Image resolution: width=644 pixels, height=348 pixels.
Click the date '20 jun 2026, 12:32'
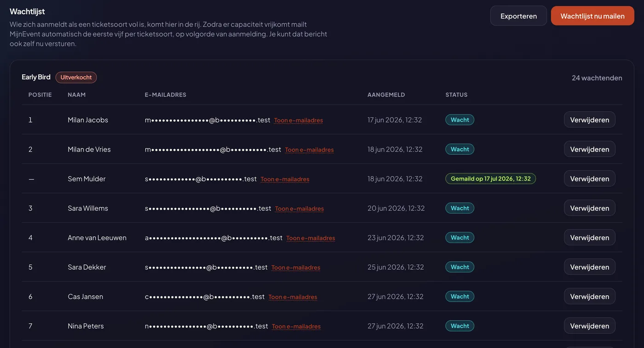(396, 208)
